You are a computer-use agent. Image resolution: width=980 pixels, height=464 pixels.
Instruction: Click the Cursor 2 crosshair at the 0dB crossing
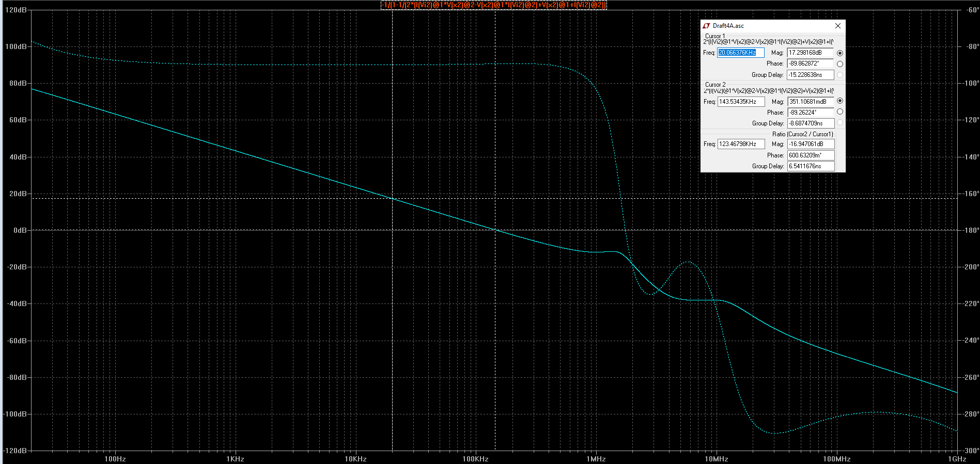(x=495, y=230)
